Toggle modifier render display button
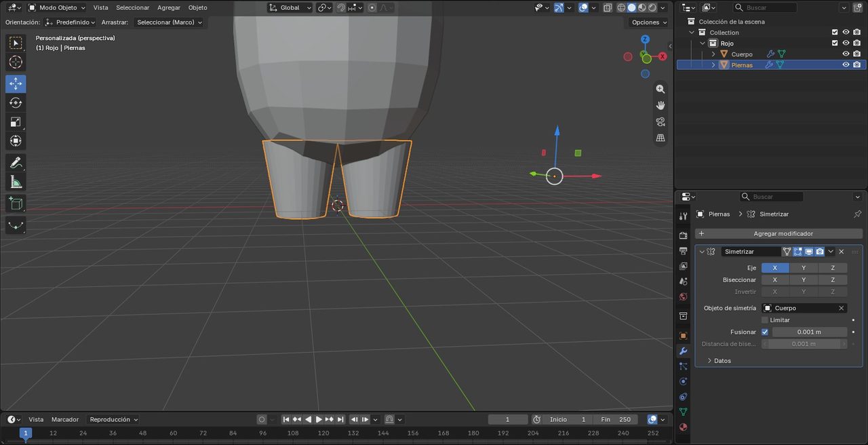Image resolution: width=868 pixels, height=445 pixels. (820, 252)
